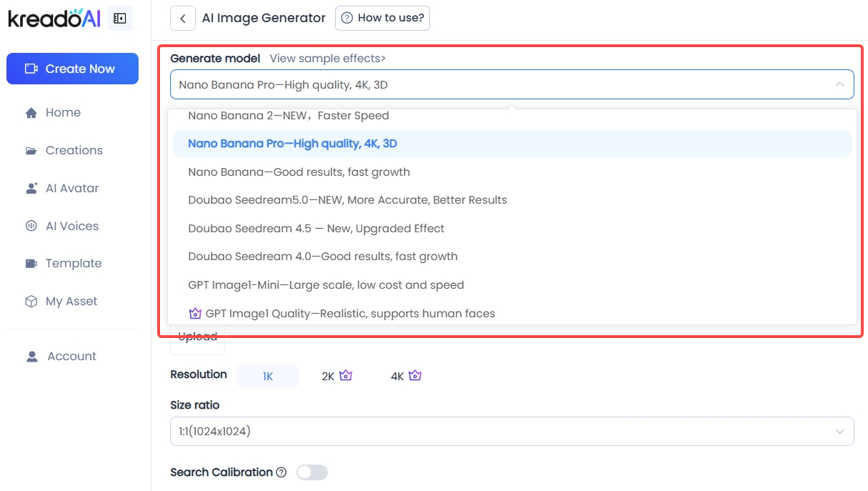Pick GPT Image1-Mini model option
Screen dimensions: 868x491
pyautogui.click(x=326, y=285)
